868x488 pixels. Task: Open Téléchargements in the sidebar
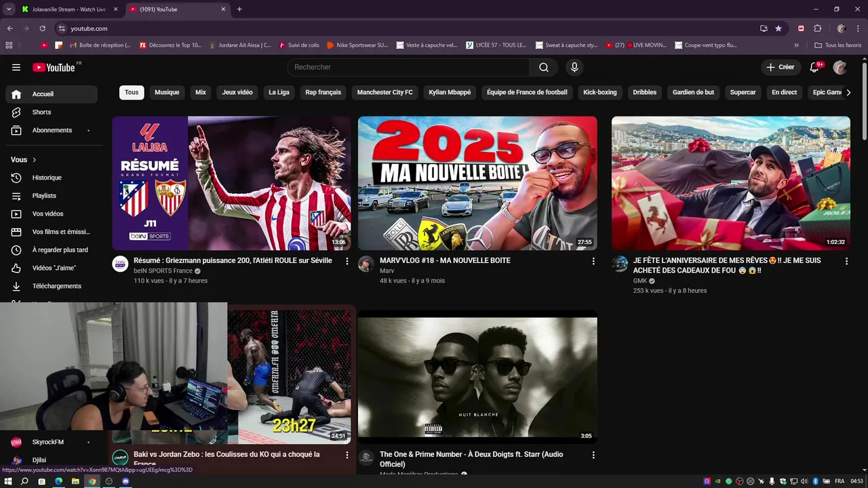pyautogui.click(x=52, y=286)
